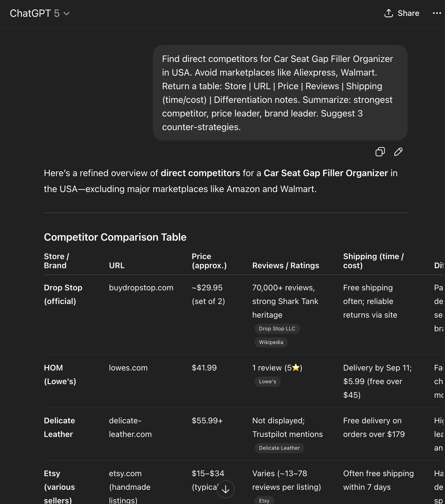
Task: Open the Drop Stop LLC source chip
Action: [x=277, y=329]
